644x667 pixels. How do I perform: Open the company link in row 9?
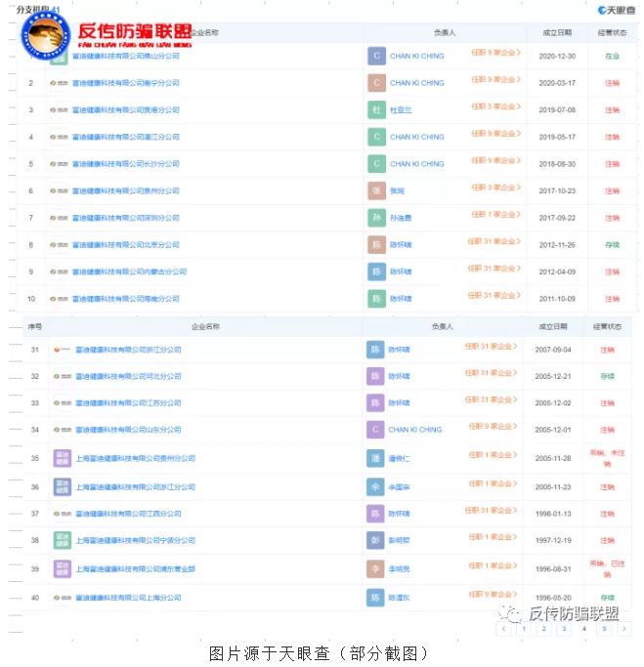point(129,271)
